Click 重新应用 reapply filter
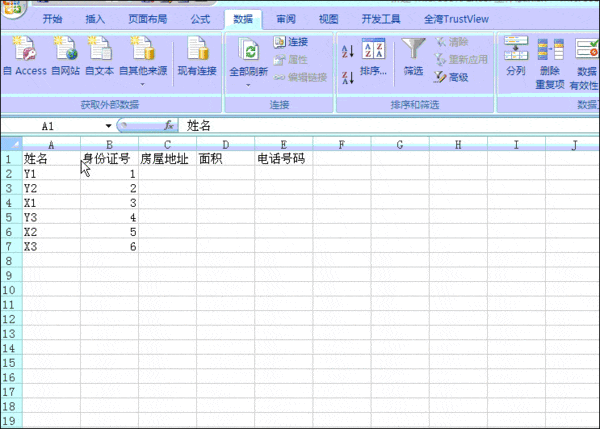Viewport: 600px width, 429px height. pos(461,60)
